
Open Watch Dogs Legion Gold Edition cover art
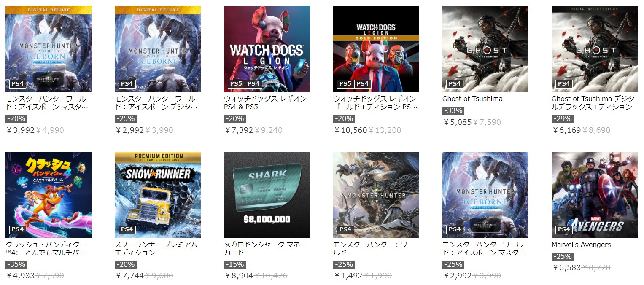[x=376, y=49]
